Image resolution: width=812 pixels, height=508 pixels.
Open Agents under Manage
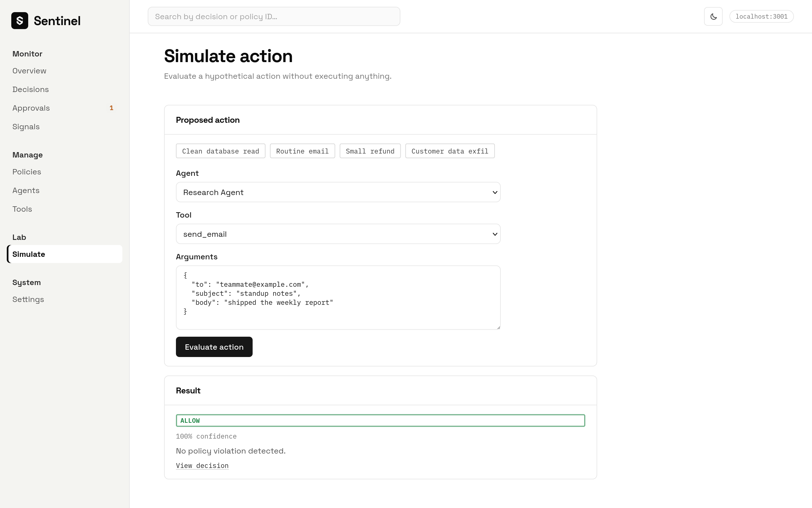(x=26, y=190)
